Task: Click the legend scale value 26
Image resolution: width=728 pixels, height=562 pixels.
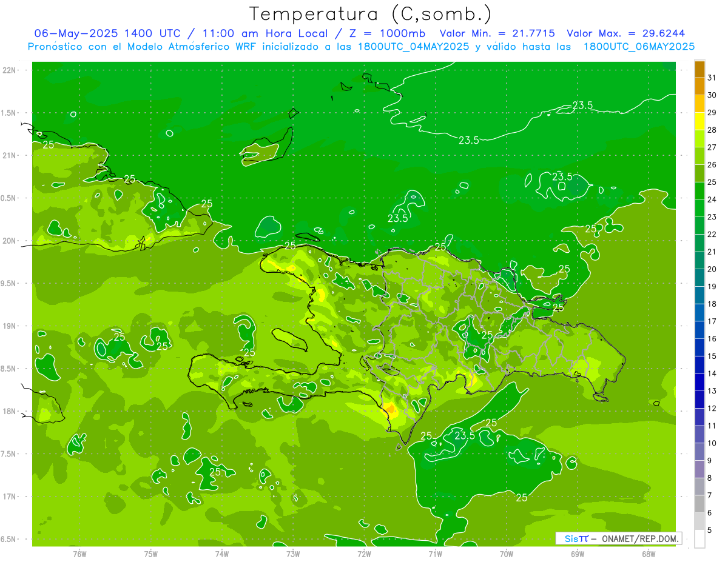Action: click(x=712, y=165)
